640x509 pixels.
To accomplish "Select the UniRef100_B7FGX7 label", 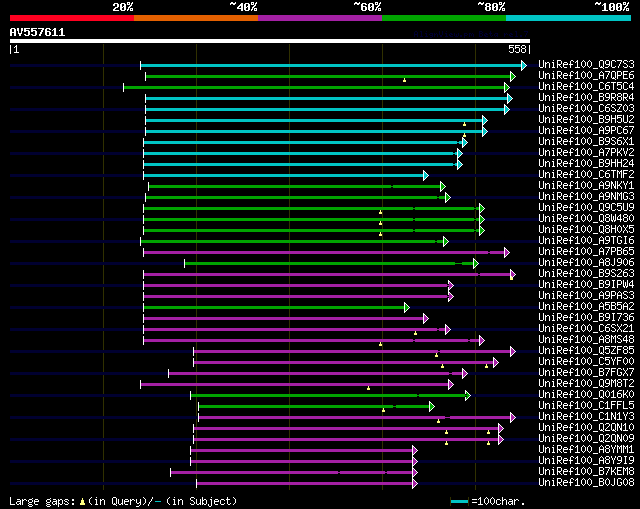I will click(x=586, y=373).
